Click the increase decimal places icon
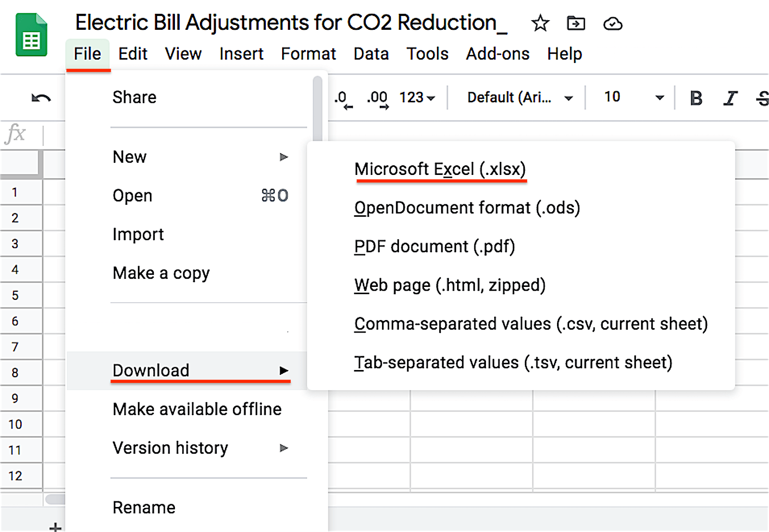The height and width of the screenshot is (532, 769). tap(378, 99)
